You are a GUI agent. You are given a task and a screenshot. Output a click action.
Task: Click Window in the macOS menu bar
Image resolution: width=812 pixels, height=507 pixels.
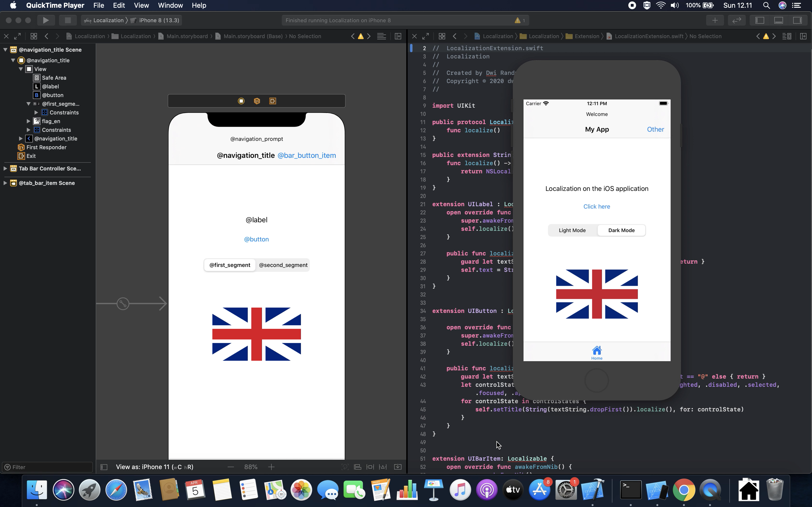point(170,5)
